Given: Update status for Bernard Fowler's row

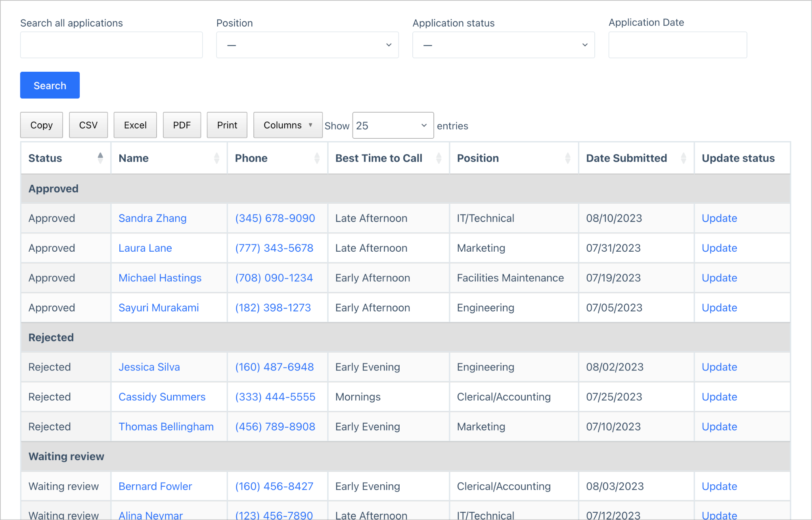Looking at the screenshot, I should (x=719, y=486).
